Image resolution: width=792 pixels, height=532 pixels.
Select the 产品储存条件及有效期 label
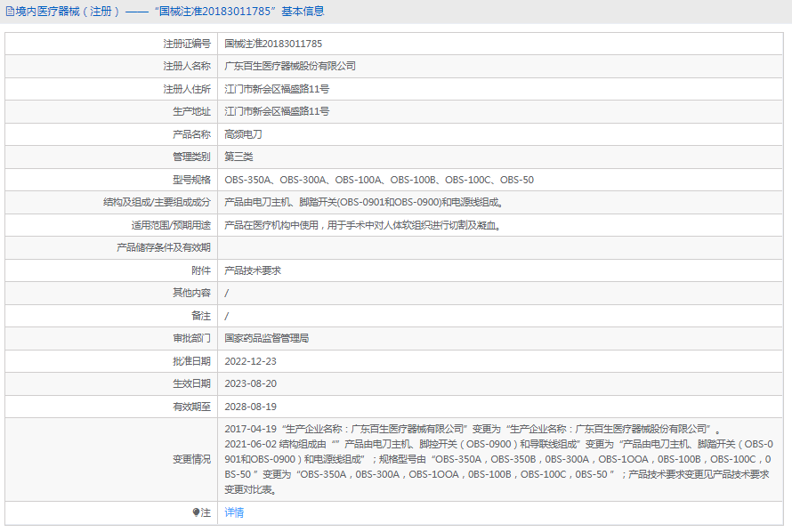coord(164,247)
